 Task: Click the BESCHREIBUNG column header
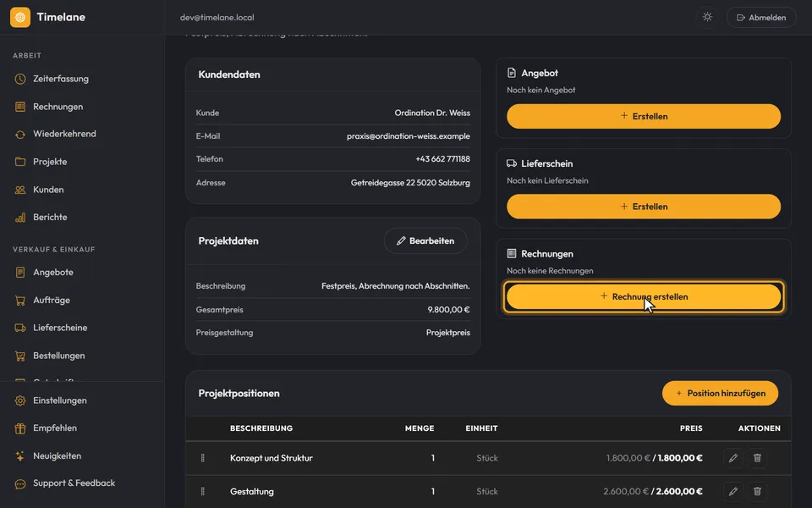[261, 428]
